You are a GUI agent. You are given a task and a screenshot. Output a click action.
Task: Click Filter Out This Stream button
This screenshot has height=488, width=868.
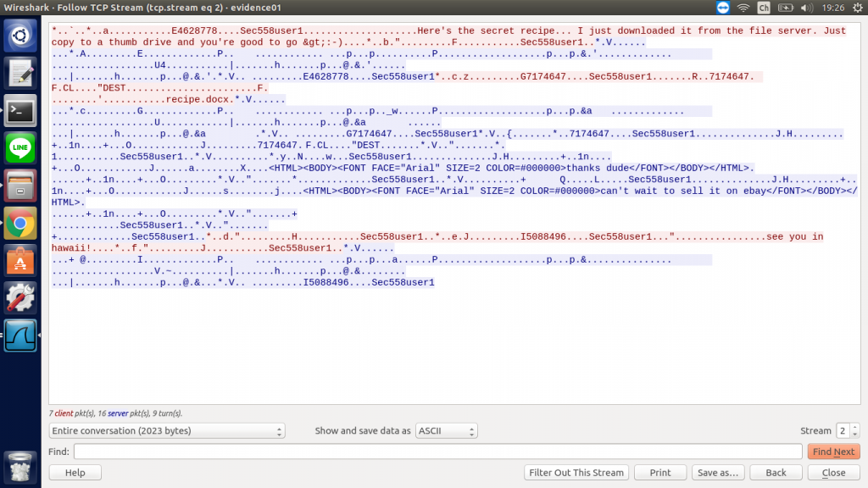pos(576,473)
